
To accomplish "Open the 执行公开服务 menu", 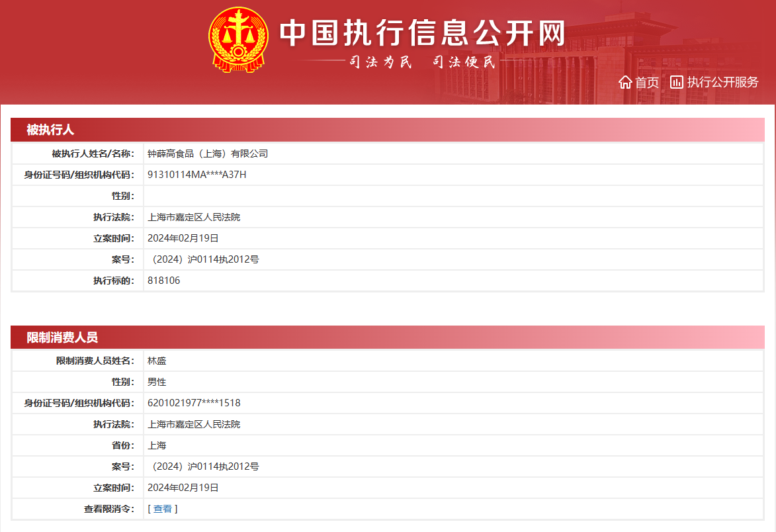I will pyautogui.click(x=722, y=82).
